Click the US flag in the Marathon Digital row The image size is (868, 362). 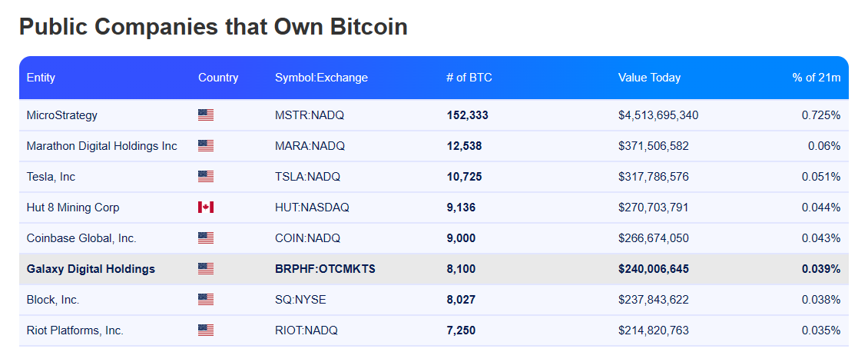[x=205, y=146]
